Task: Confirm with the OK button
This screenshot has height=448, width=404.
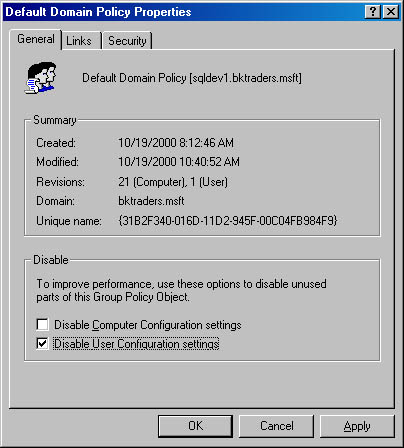Action: 195,426
